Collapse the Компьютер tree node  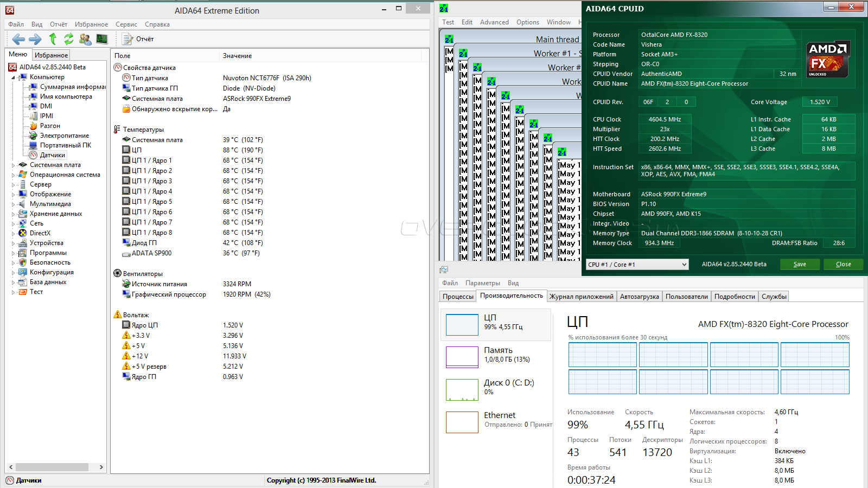pos(14,78)
